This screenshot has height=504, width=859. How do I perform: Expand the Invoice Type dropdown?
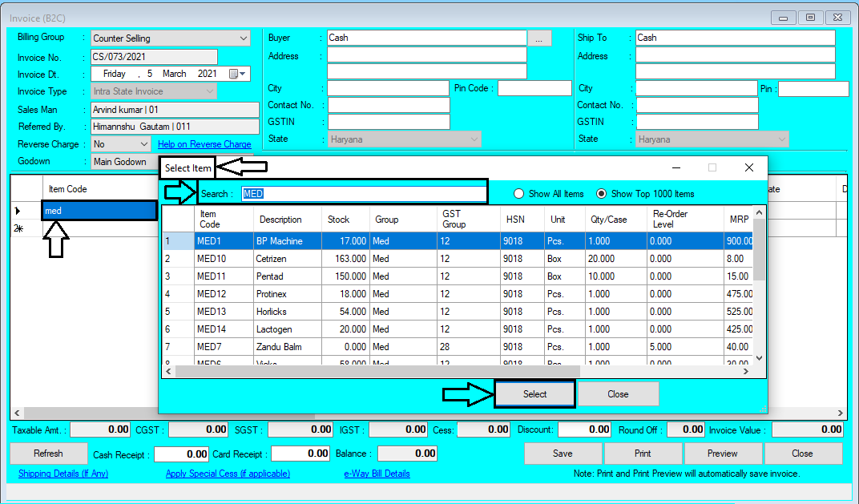210,91
